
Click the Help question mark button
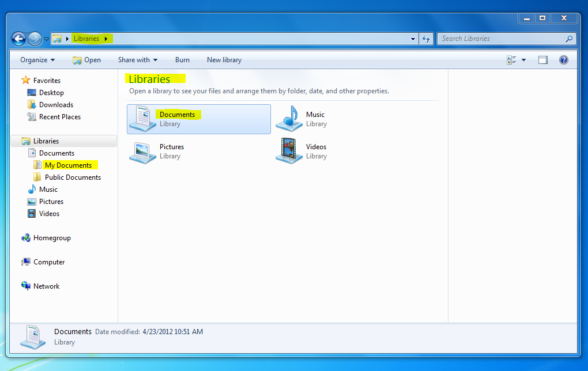[563, 59]
